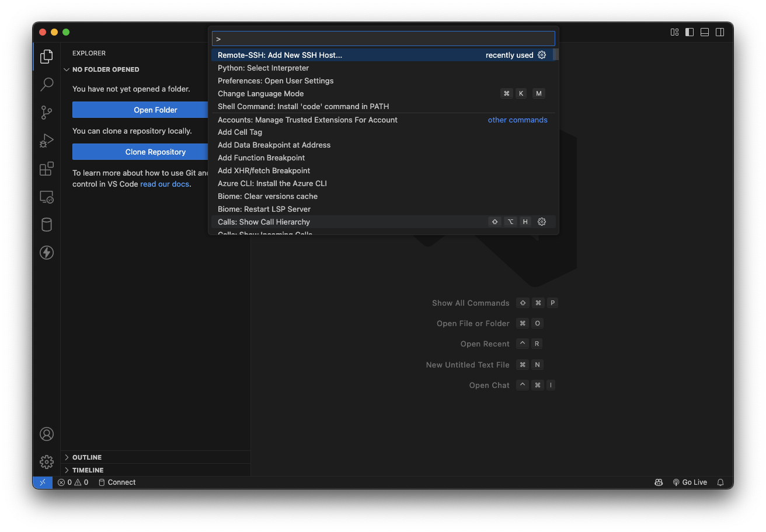Open the GitHub Copilot status bar icon
This screenshot has width=766, height=532.
pos(659,482)
